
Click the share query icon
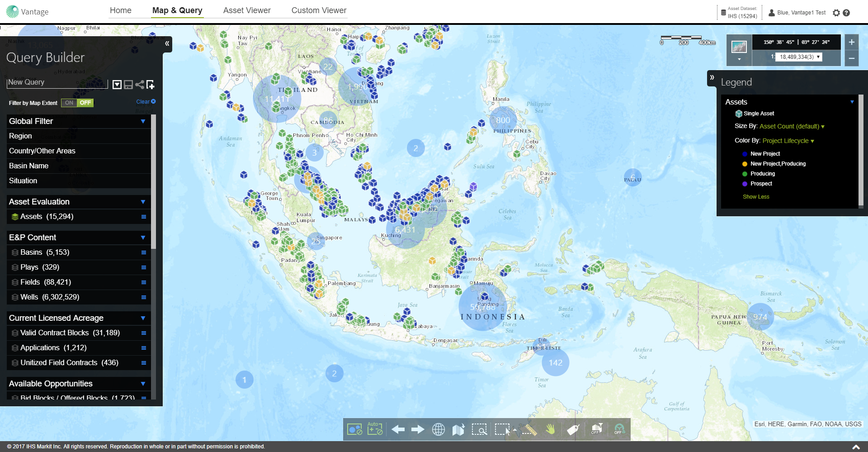click(140, 85)
